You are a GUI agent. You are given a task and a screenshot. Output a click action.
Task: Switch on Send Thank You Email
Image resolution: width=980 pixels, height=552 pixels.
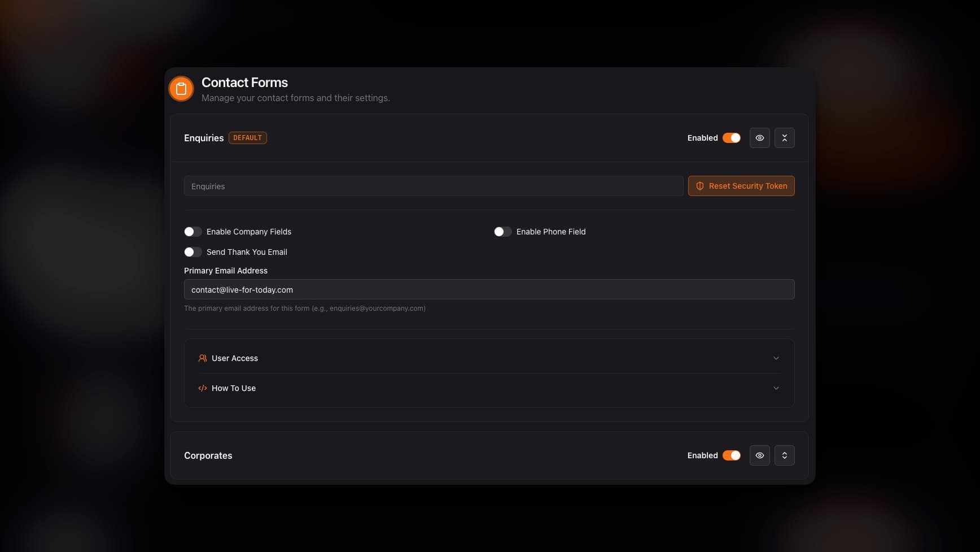(x=193, y=252)
